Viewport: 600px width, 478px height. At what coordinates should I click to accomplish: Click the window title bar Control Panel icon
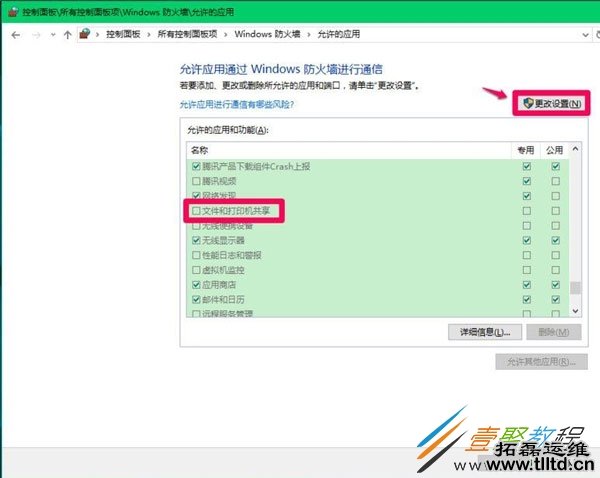point(13,12)
